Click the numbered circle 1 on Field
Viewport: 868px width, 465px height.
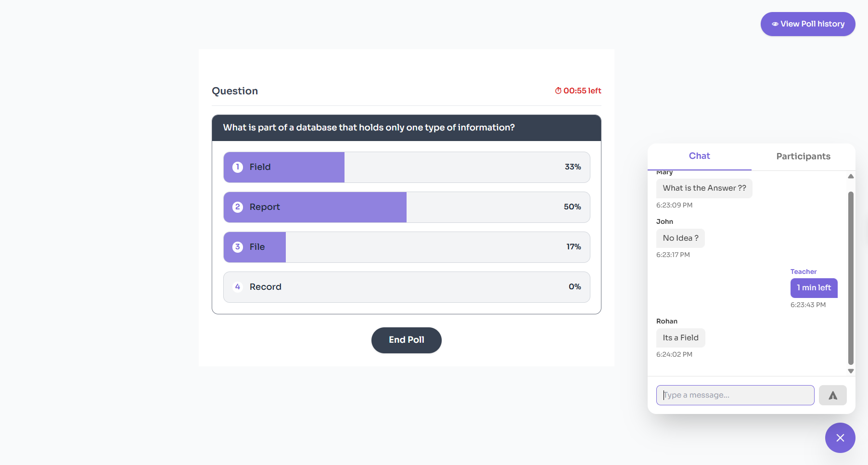[237, 167]
